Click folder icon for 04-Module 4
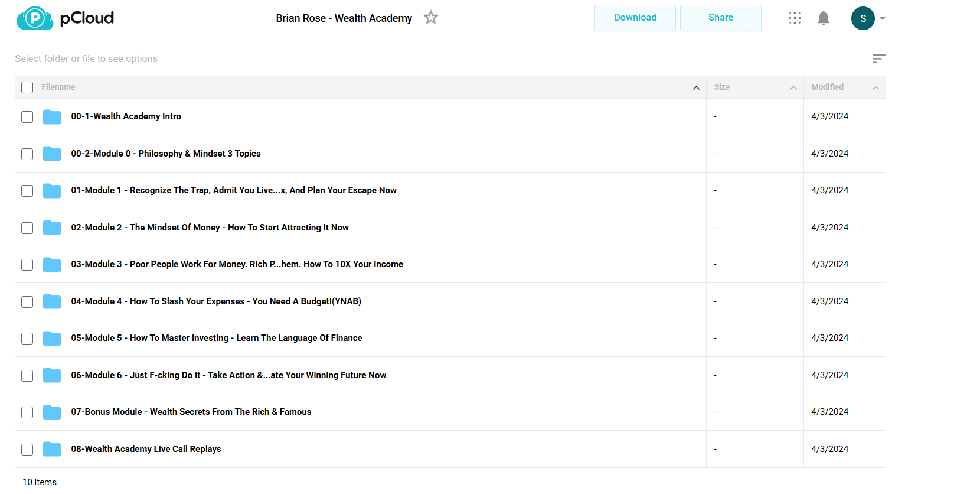Image resolution: width=980 pixels, height=494 pixels. pyautogui.click(x=52, y=301)
